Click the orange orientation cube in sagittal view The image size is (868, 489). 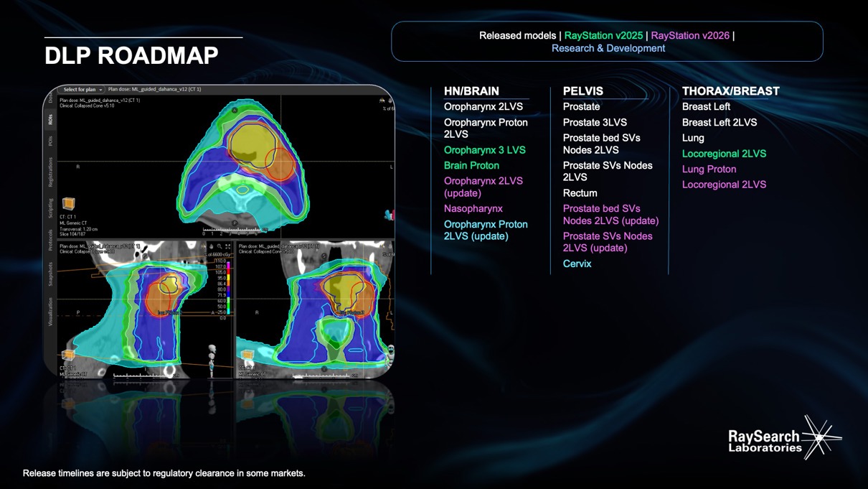[68, 355]
